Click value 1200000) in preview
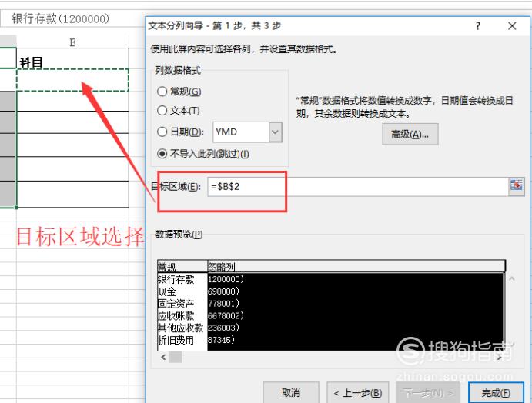Viewport: 532px width, 403px height. pyautogui.click(x=226, y=279)
